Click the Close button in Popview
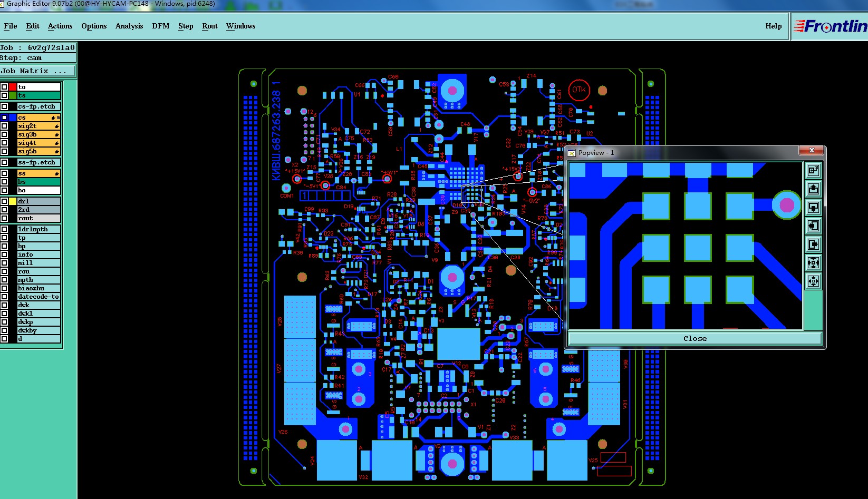This screenshot has width=868, height=499. click(695, 338)
